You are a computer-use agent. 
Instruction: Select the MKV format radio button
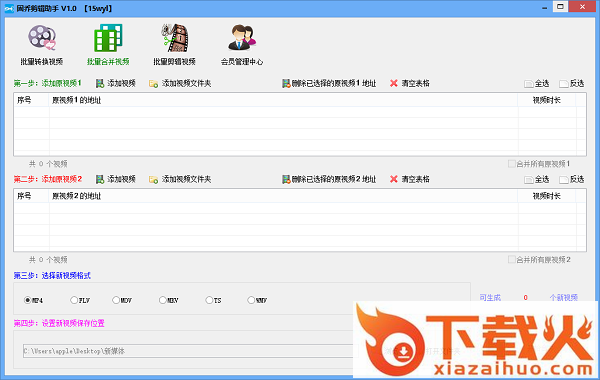(x=163, y=300)
